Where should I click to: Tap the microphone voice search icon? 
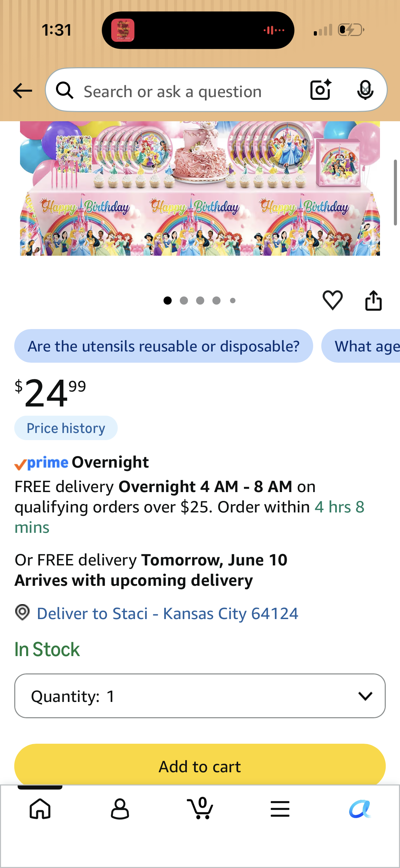tap(365, 90)
